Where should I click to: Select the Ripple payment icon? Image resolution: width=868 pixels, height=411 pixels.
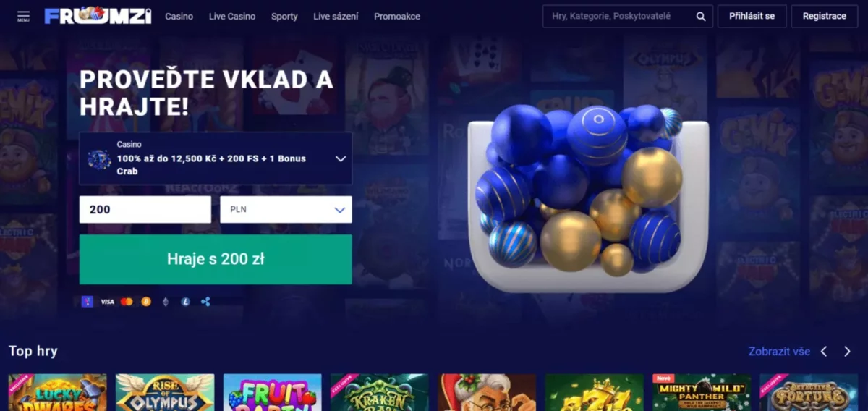[x=205, y=302]
